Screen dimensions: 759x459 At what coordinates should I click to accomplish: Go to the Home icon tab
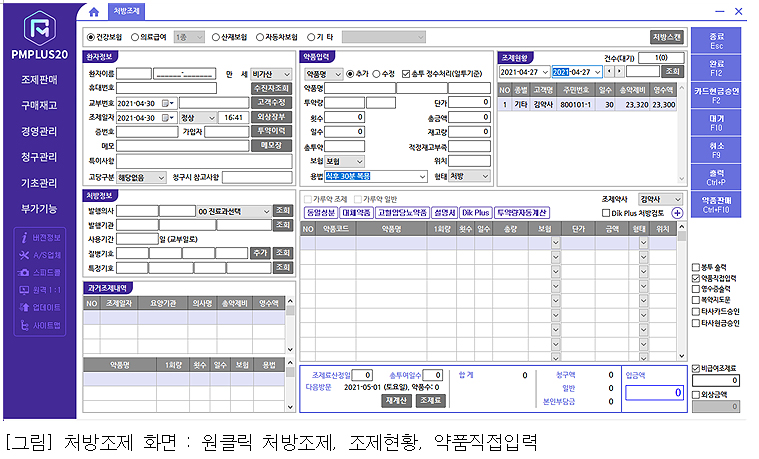[x=94, y=12]
